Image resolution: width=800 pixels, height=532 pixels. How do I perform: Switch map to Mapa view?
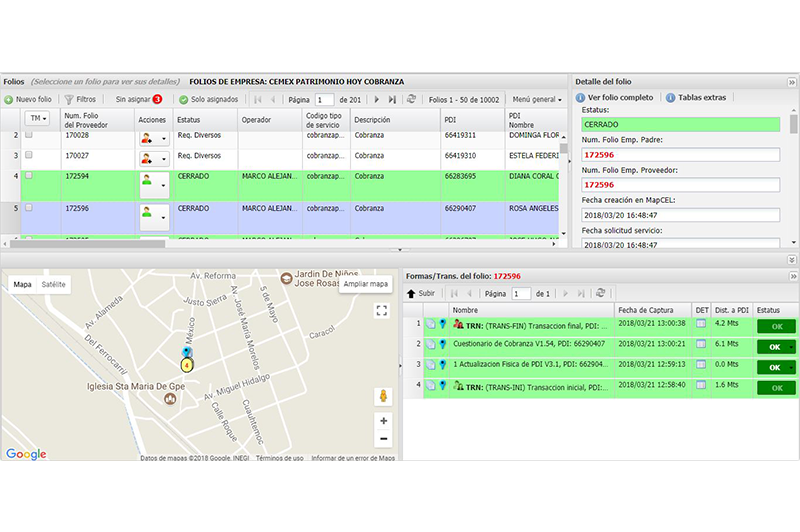[22, 285]
